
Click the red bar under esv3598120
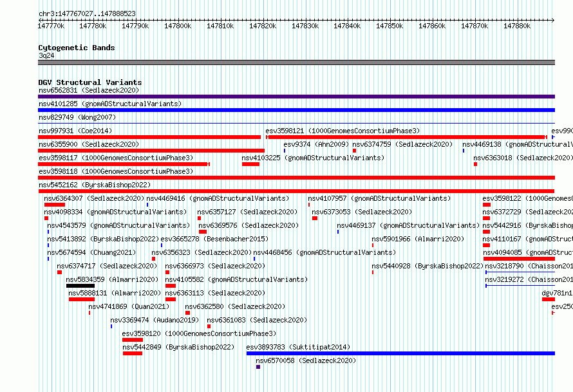[x=133, y=340]
